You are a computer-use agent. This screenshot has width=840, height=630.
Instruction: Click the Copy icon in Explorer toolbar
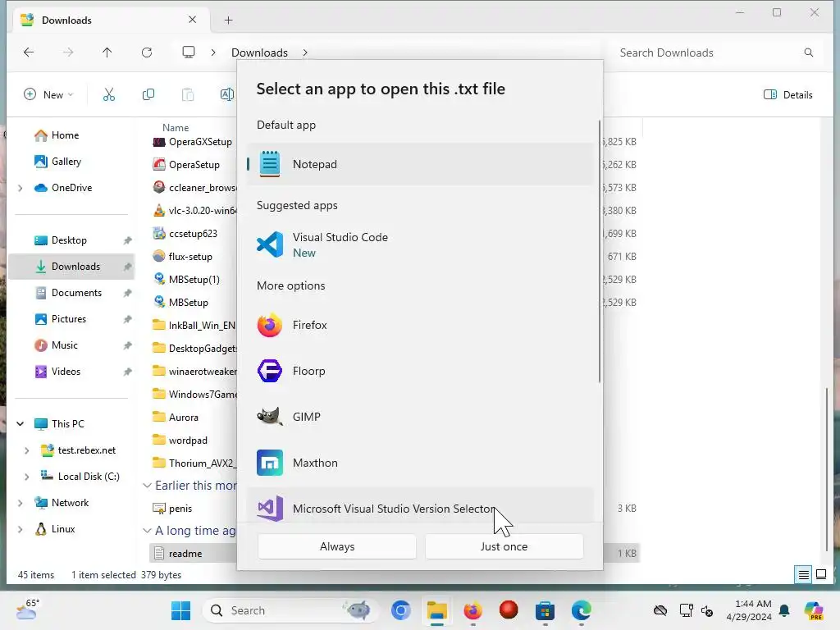pyautogui.click(x=148, y=95)
